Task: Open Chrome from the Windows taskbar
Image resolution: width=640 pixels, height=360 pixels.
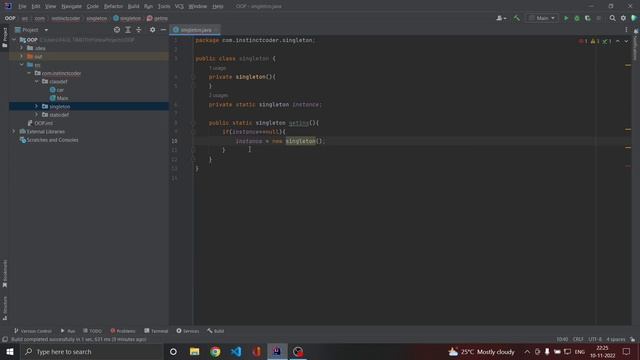Action: click(215, 351)
